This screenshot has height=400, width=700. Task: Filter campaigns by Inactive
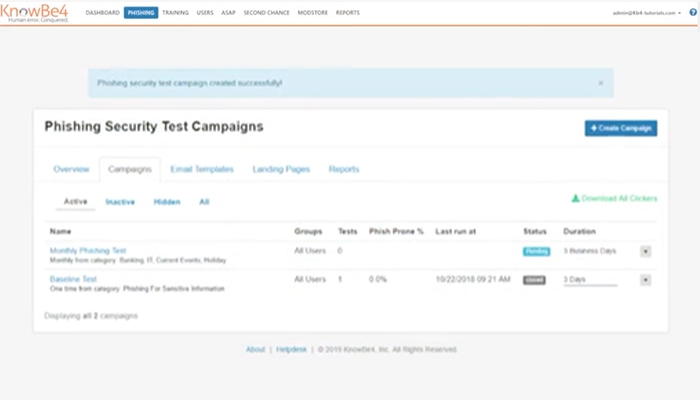[120, 202]
